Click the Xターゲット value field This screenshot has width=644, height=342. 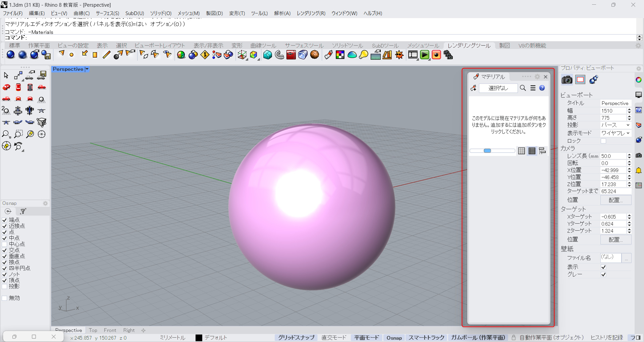pyautogui.click(x=613, y=217)
